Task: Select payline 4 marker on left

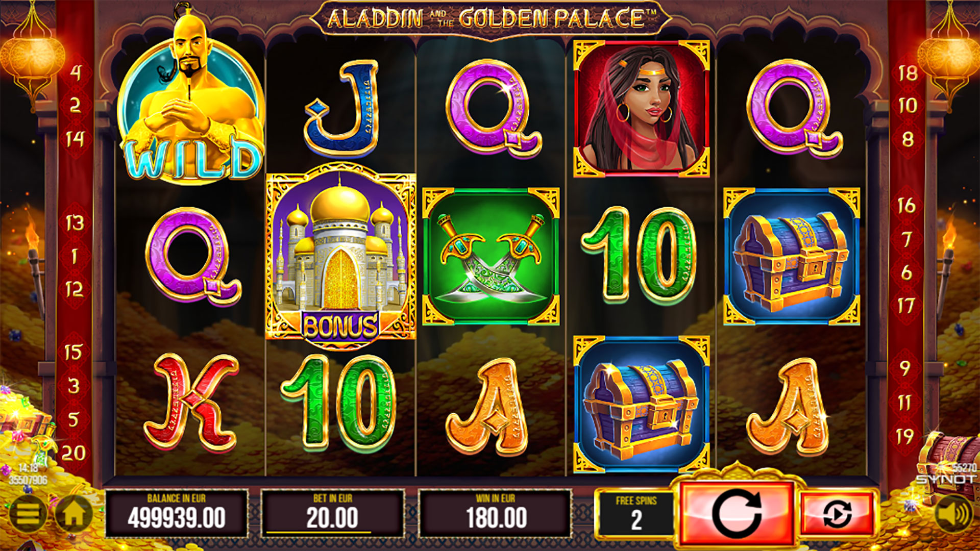Action: pyautogui.click(x=75, y=72)
